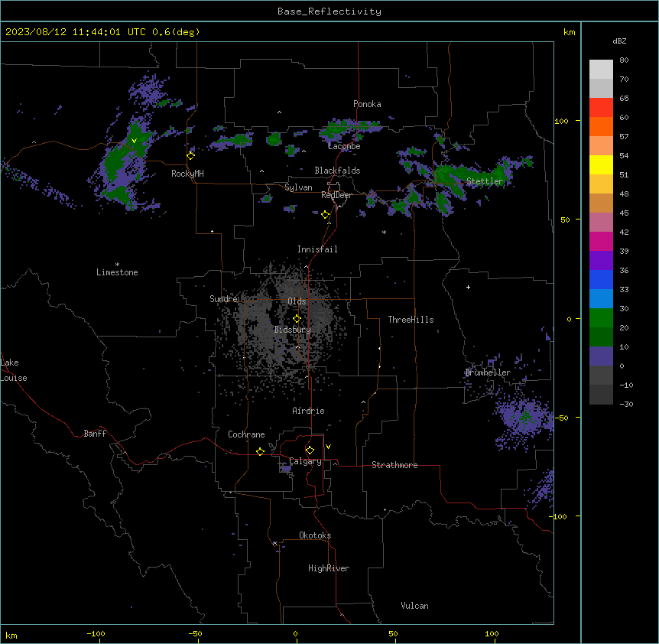Click the Lacombe town label
Image resolution: width=659 pixels, height=644 pixels.
344,146
